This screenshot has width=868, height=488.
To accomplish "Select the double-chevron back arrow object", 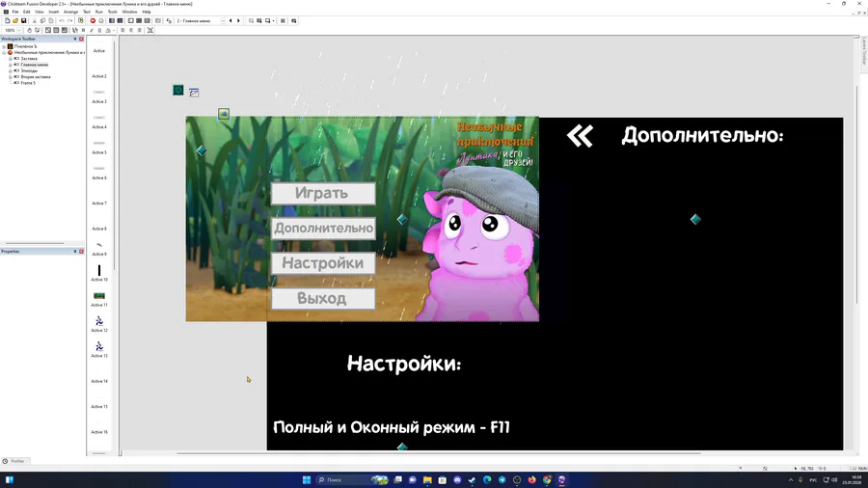I will pos(580,136).
